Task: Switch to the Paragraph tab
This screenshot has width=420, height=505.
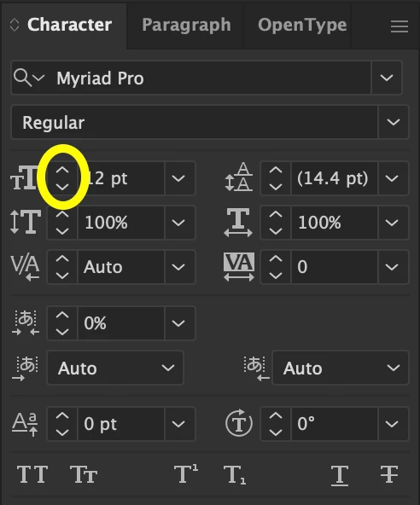Action: 186,25
